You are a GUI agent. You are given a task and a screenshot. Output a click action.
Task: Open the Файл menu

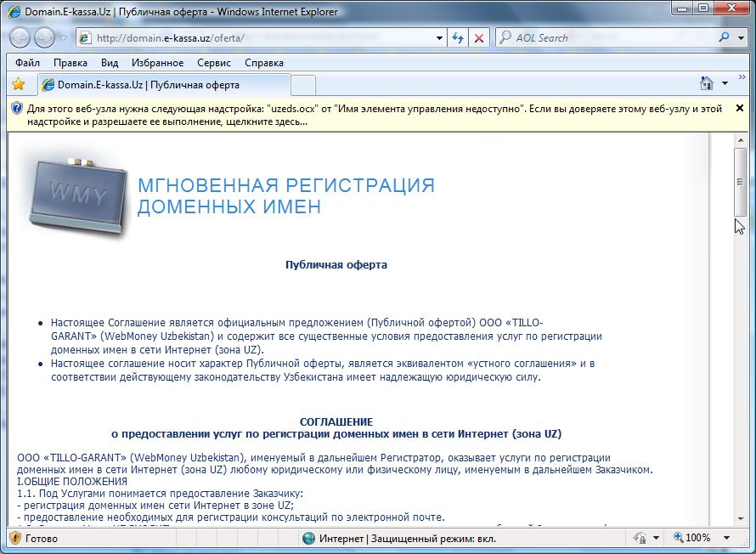pos(27,63)
